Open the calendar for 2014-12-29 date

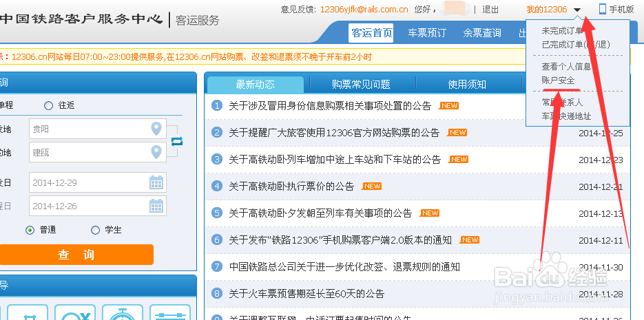pos(156,182)
